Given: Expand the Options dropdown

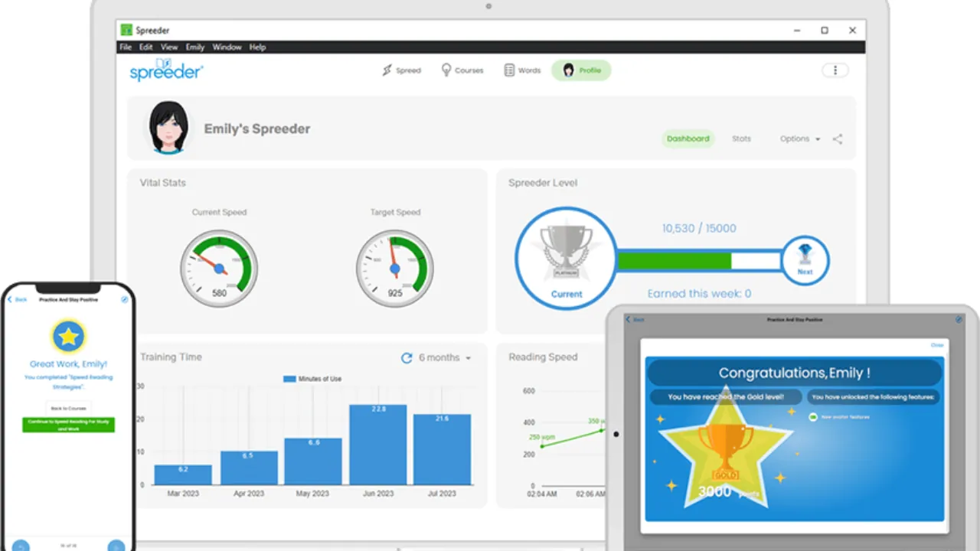Looking at the screenshot, I should 800,139.
